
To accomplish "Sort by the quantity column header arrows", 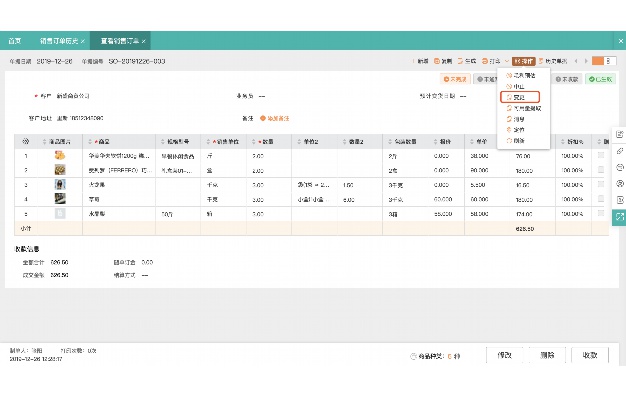I will pos(254,142).
